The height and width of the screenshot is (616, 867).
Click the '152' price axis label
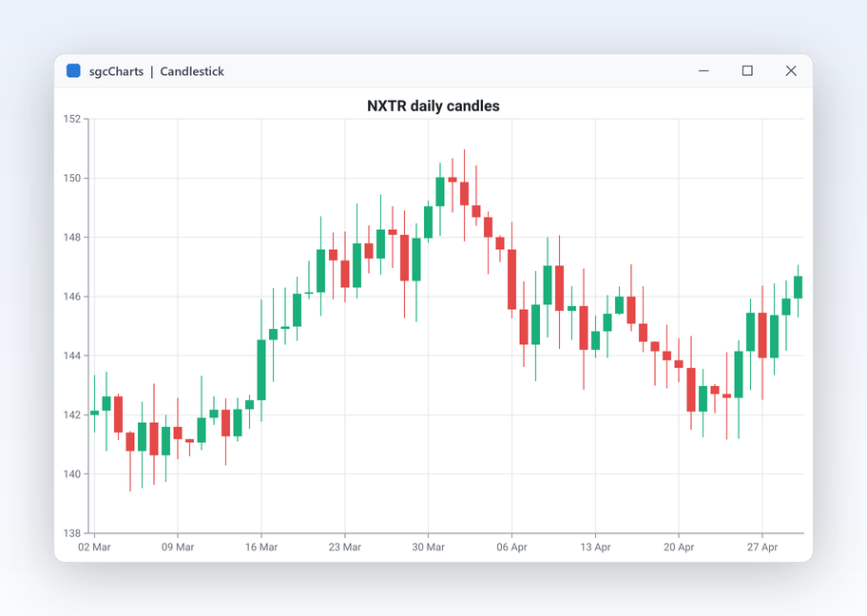point(72,119)
